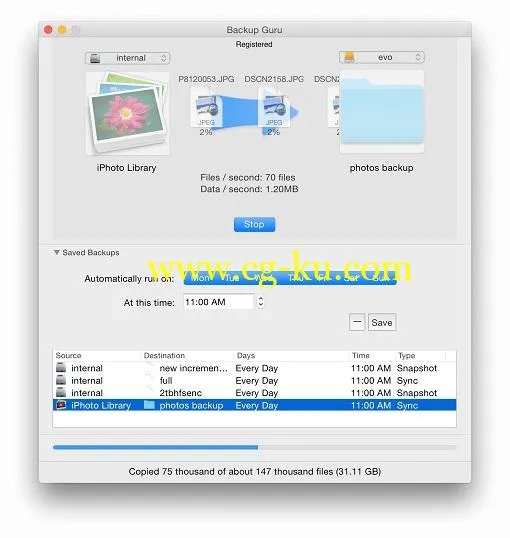Viewport: 510px width, 538px height.
Task: Click the photos backup label under the folder
Action: pos(381,168)
